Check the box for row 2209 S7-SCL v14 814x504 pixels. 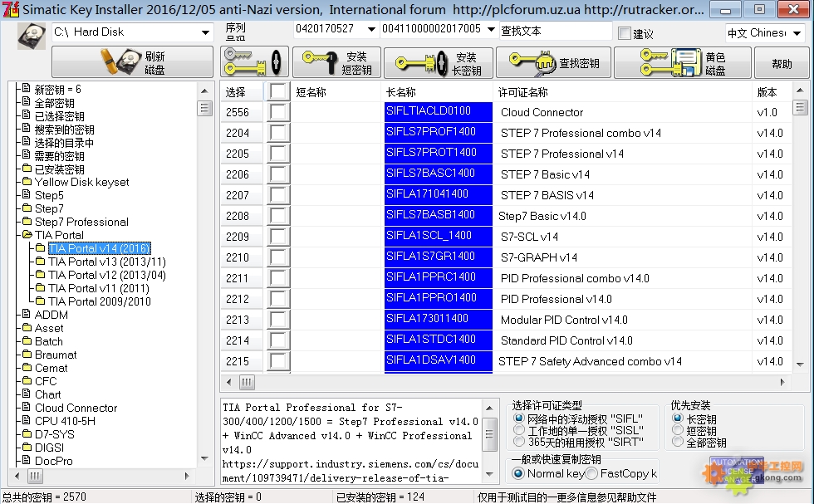pyautogui.click(x=278, y=237)
